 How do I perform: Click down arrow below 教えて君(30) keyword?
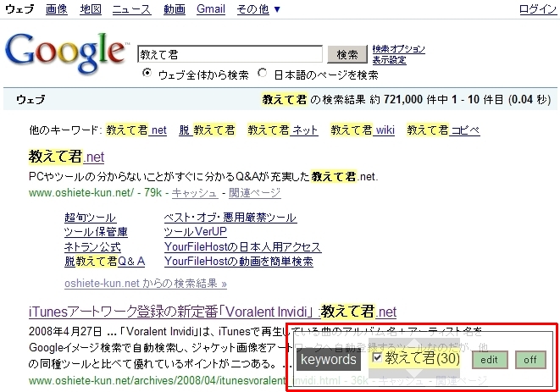tap(414, 373)
